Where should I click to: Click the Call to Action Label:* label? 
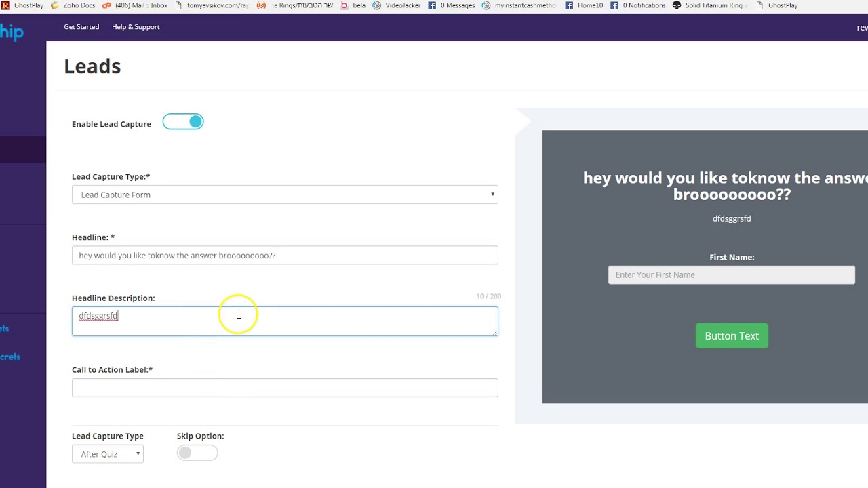pyautogui.click(x=112, y=369)
